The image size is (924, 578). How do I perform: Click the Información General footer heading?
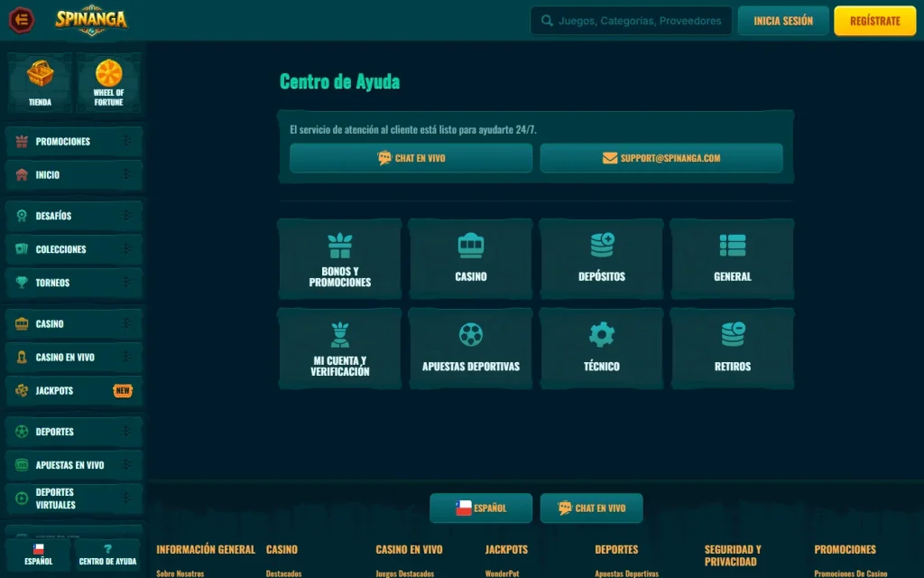pyautogui.click(x=206, y=550)
